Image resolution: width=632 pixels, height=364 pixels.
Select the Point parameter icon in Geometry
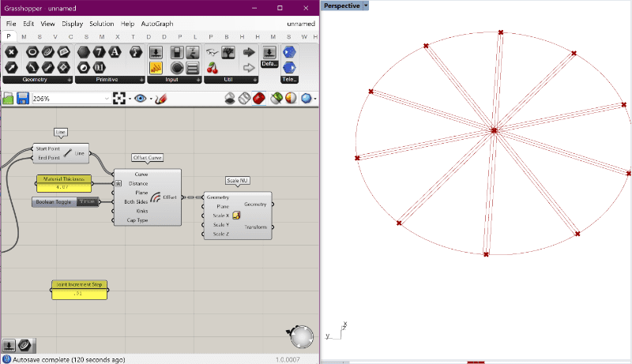point(11,52)
